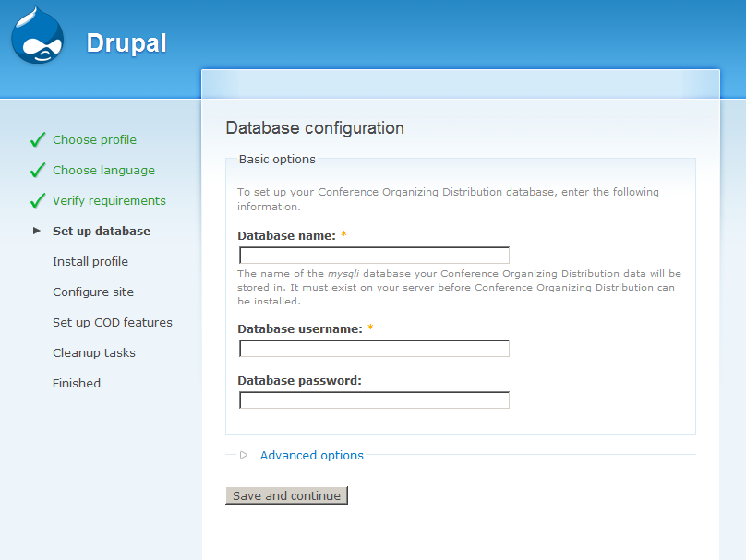Click the arrow marker beside Set up database
This screenshot has width=746, height=560.
click(x=37, y=231)
